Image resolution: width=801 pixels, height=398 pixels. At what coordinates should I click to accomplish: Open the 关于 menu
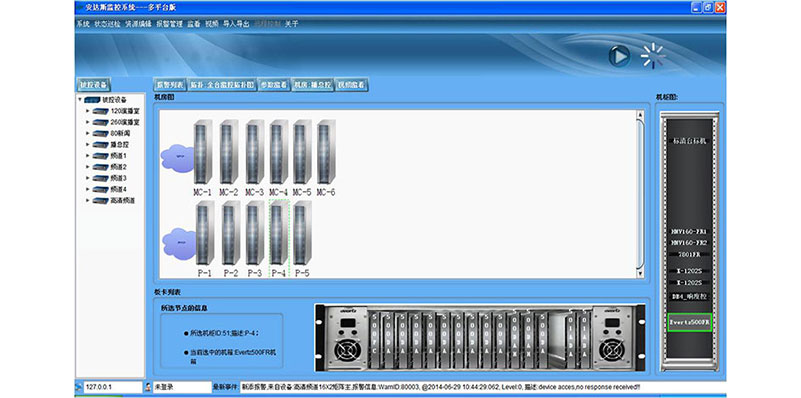click(x=291, y=24)
